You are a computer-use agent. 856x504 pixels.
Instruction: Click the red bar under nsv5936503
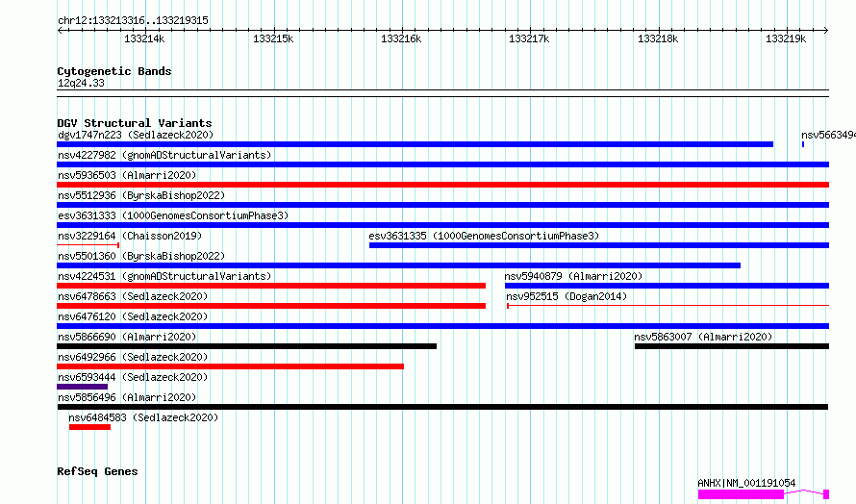tap(442, 185)
